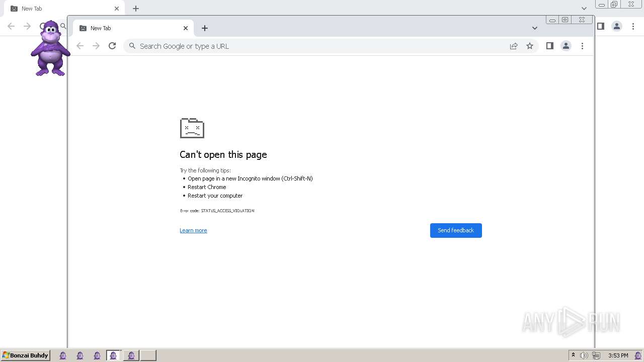Click the 'Restart Chrome' tip
The image size is (644, 362).
(x=207, y=187)
